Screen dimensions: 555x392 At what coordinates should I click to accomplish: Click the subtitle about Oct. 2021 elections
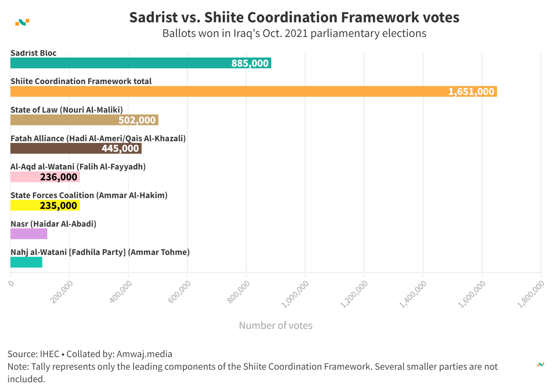click(x=294, y=33)
